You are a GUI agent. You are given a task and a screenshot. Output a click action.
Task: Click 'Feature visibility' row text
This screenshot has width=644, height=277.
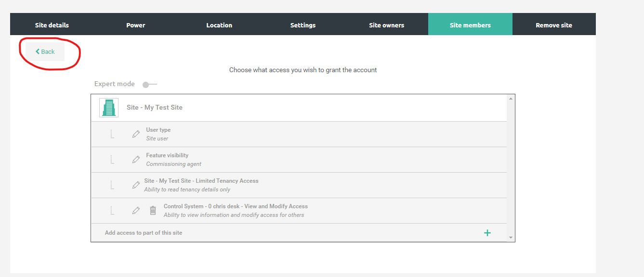(x=168, y=155)
